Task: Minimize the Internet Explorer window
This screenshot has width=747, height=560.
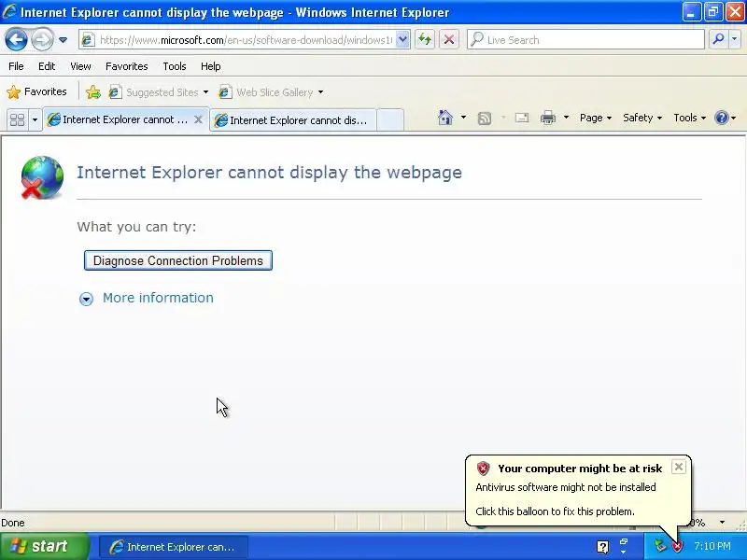Action: pyautogui.click(x=691, y=12)
